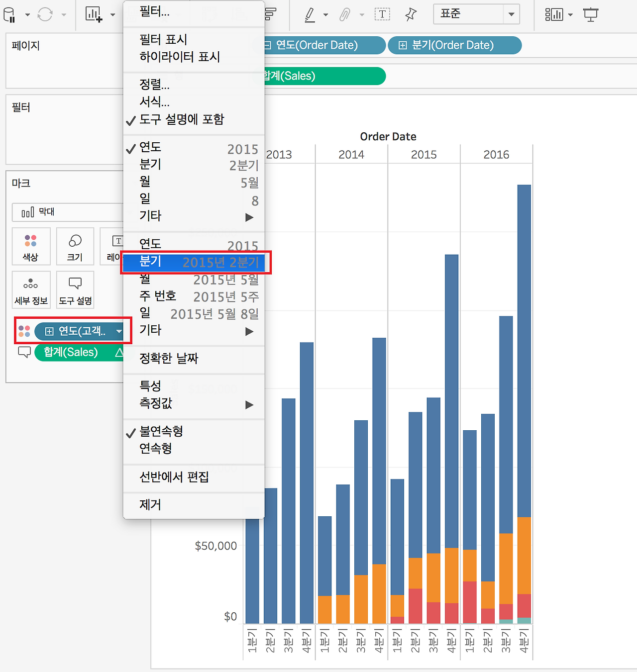Image resolution: width=637 pixels, height=672 pixels.
Task: Open the 색상 color marks card
Action: coord(31,247)
